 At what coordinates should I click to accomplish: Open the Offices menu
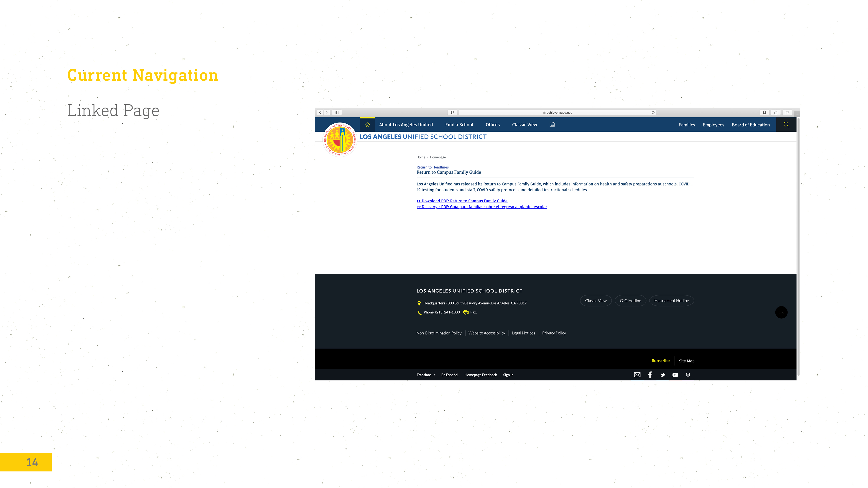492,125
